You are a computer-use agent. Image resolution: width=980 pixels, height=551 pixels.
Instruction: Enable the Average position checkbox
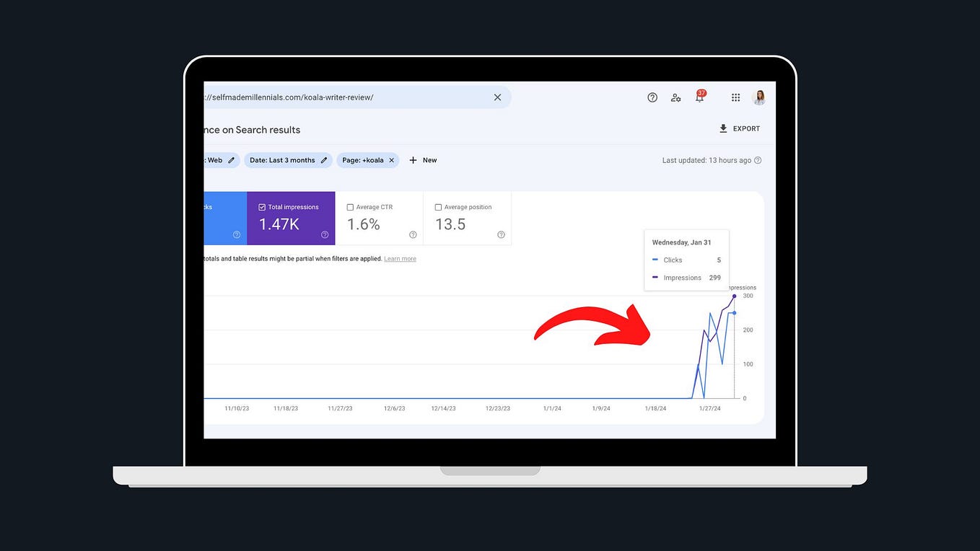tap(438, 206)
